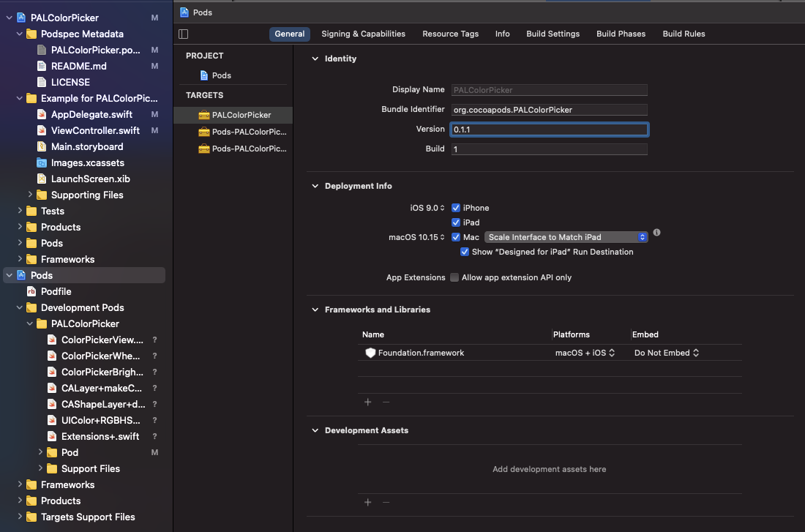Click the LICENSE file icon
Viewport: 805px width, 532px height.
click(42, 82)
